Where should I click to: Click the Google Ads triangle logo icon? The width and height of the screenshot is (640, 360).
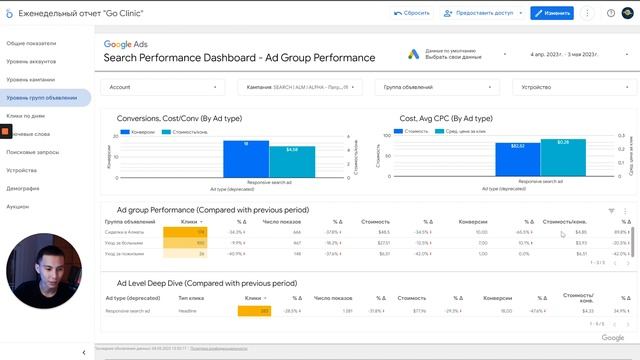tap(413, 54)
